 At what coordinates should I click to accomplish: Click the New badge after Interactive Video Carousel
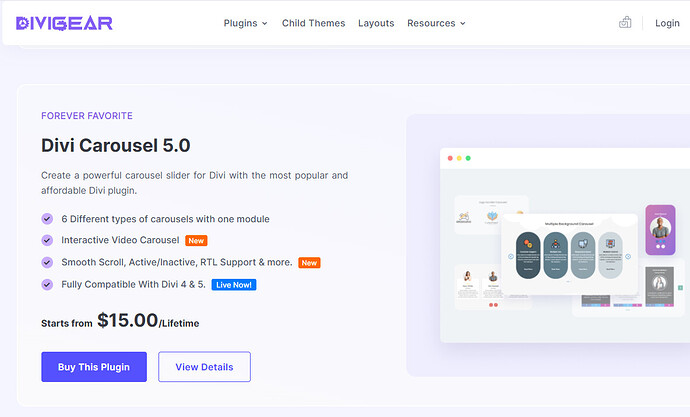click(196, 241)
